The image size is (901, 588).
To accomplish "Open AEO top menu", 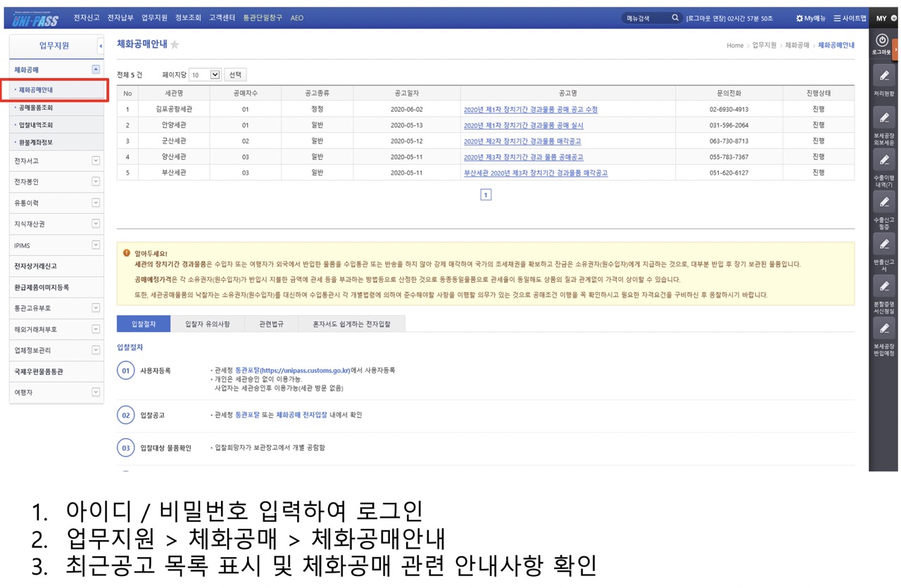I will pyautogui.click(x=297, y=18).
